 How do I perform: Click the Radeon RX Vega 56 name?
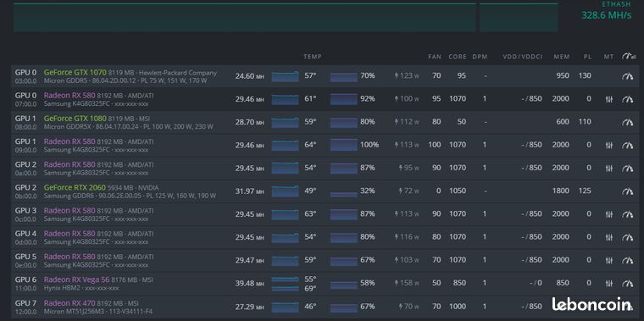[x=77, y=279]
